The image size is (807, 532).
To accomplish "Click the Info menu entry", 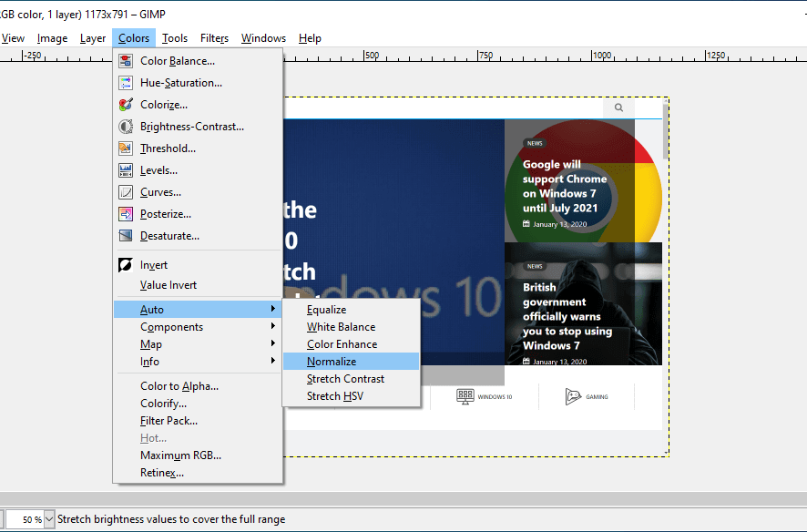I will (x=198, y=361).
